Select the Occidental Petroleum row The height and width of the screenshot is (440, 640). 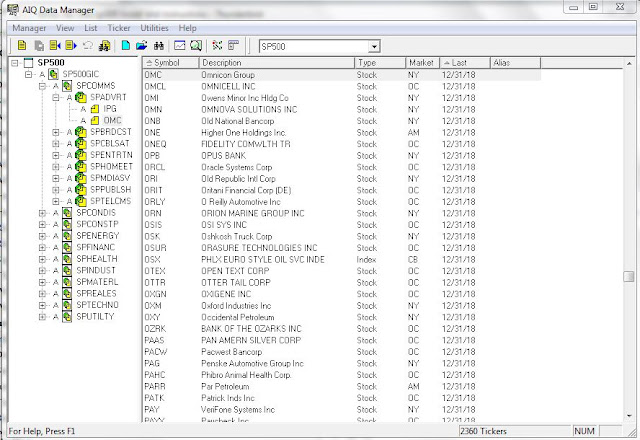pyautogui.click(x=342, y=317)
